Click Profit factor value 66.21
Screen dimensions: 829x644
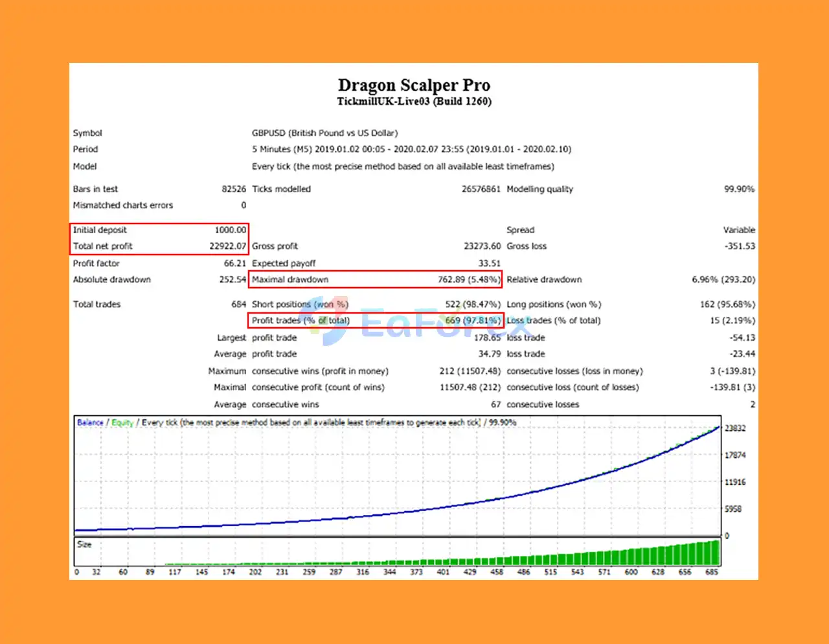point(235,264)
